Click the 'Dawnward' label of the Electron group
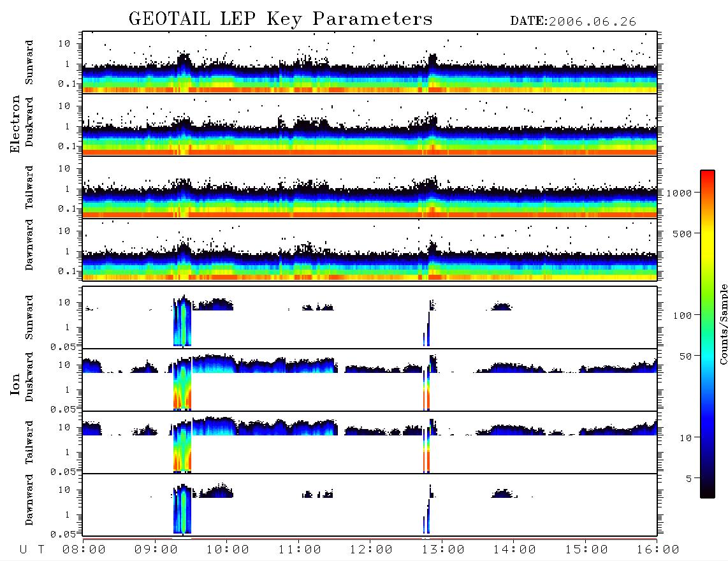 tap(29, 245)
